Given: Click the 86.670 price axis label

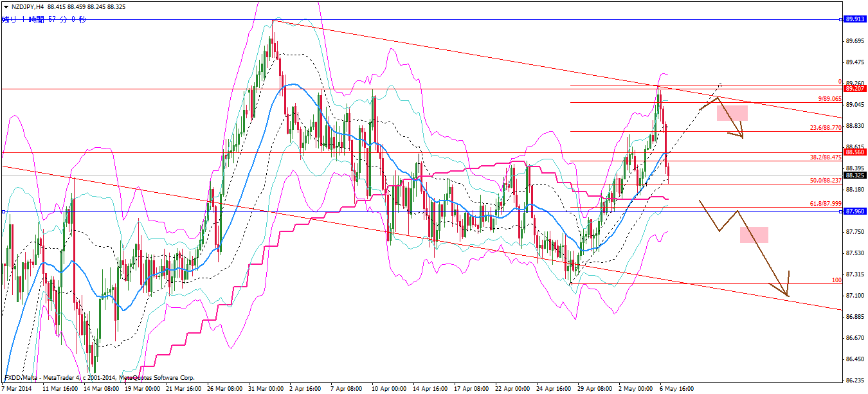Looking at the screenshot, I should pyautogui.click(x=854, y=338).
